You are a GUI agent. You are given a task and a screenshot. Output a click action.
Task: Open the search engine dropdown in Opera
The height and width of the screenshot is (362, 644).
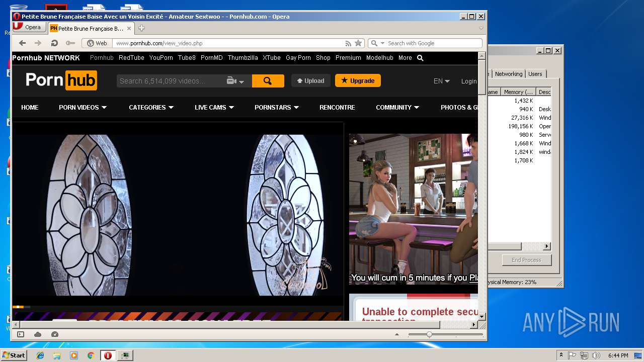coord(382,43)
